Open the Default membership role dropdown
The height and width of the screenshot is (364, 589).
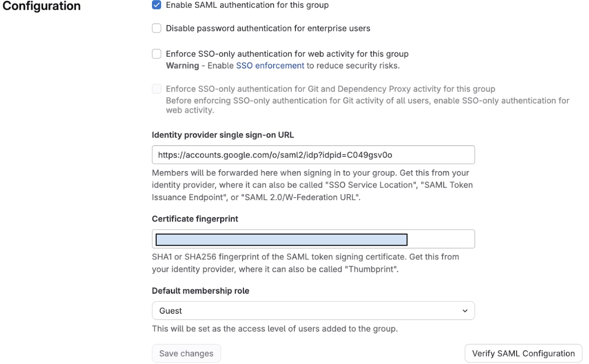(313, 310)
